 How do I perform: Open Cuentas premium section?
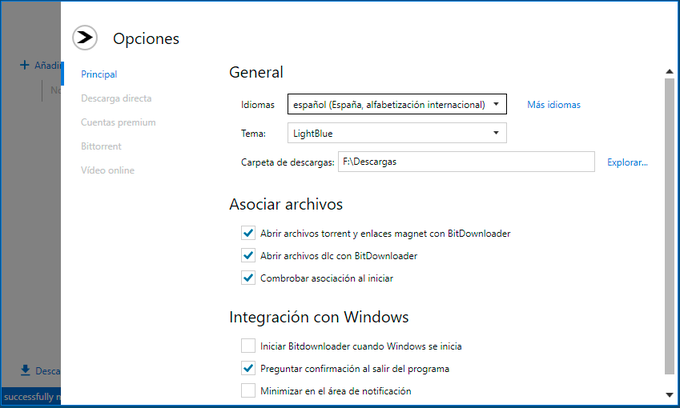tap(118, 122)
